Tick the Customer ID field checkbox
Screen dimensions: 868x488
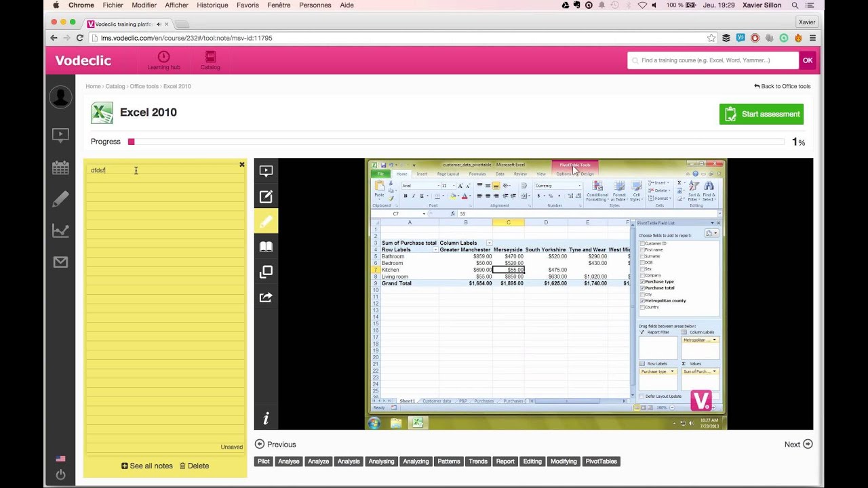(642, 243)
